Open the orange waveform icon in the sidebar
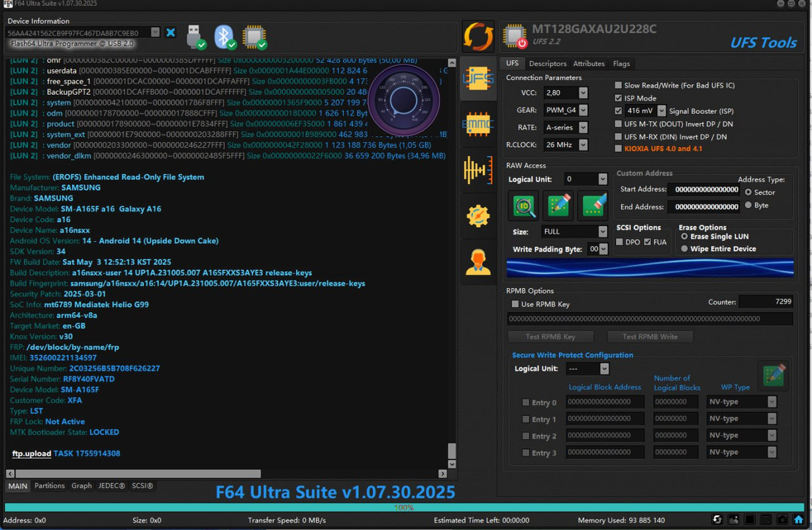 coord(478,170)
